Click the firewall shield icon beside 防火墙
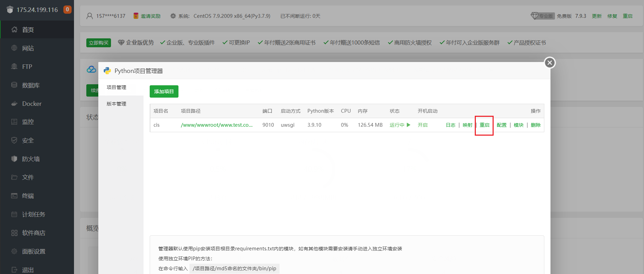644x274 pixels. tap(14, 159)
